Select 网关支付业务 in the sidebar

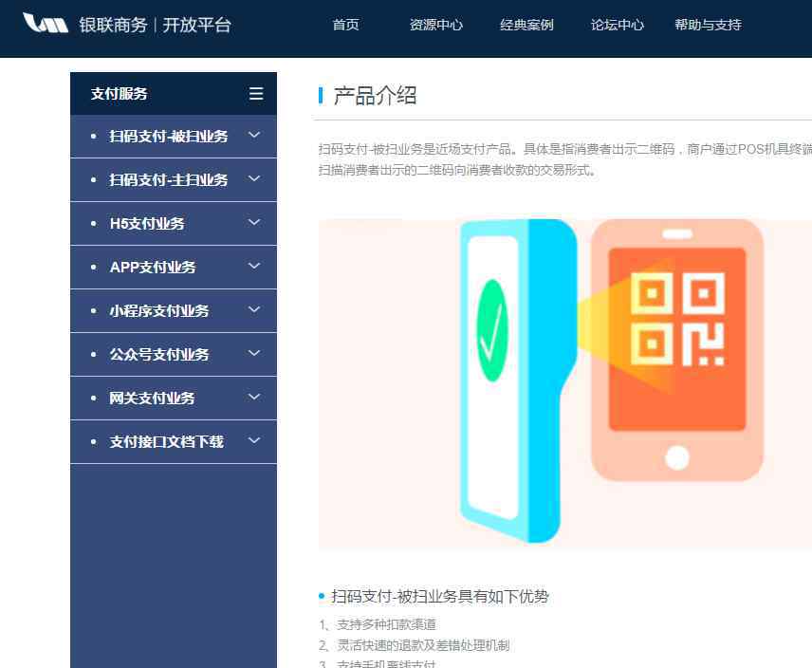pos(174,399)
